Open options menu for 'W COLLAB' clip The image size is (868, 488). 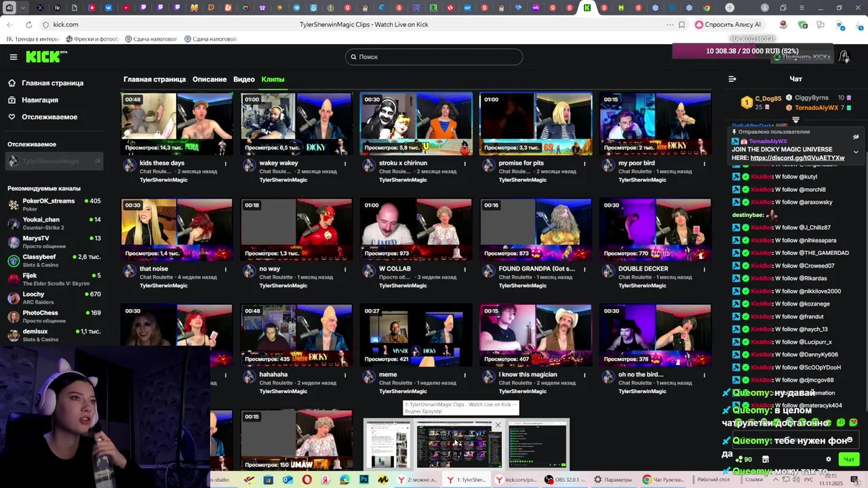pyautogui.click(x=465, y=269)
